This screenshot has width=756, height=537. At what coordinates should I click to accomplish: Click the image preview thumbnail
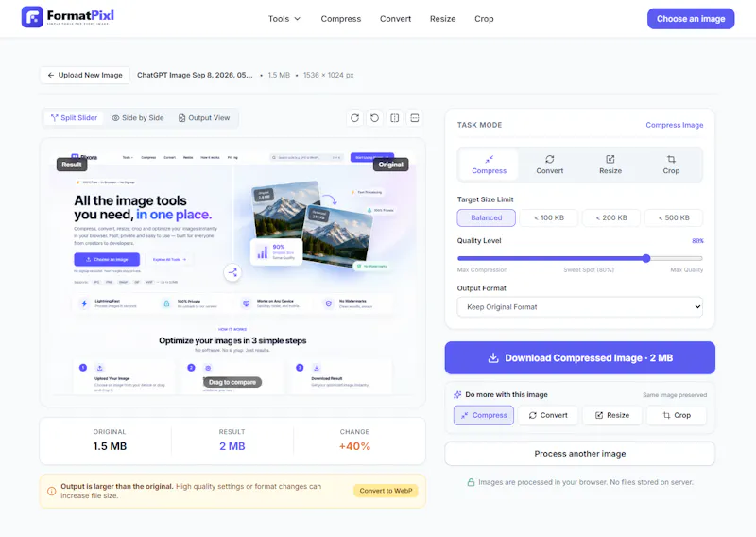232,272
